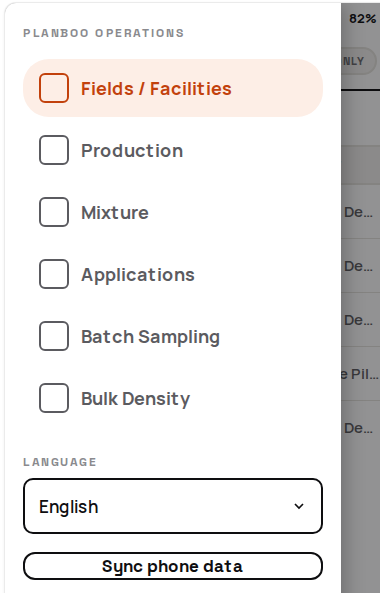Expand the English language dropdown
Screen dimensions: 380x593
click(173, 506)
